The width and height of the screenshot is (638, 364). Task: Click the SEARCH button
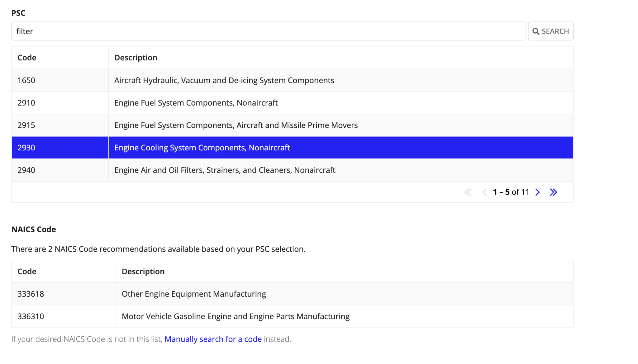coord(550,31)
